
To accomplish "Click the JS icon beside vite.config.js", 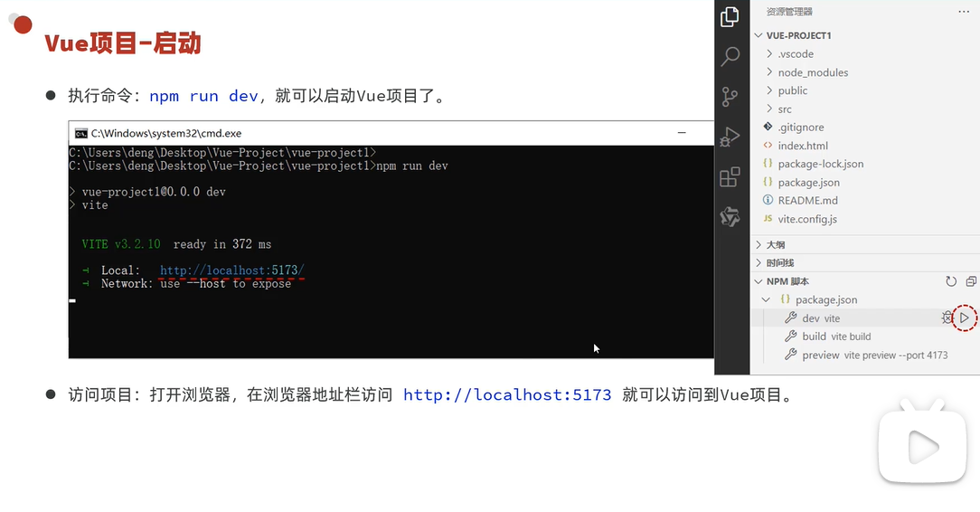I will (x=768, y=218).
